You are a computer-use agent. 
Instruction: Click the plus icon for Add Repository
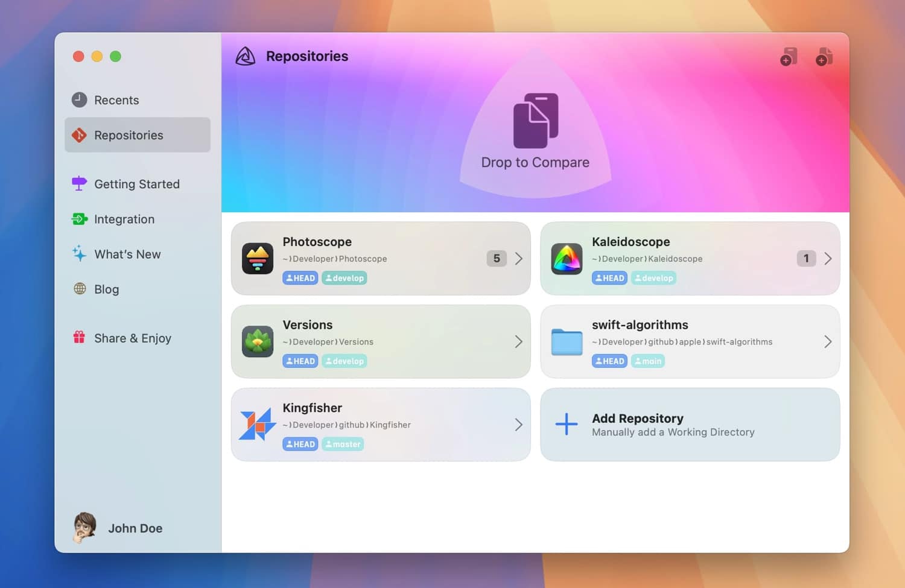tap(567, 424)
